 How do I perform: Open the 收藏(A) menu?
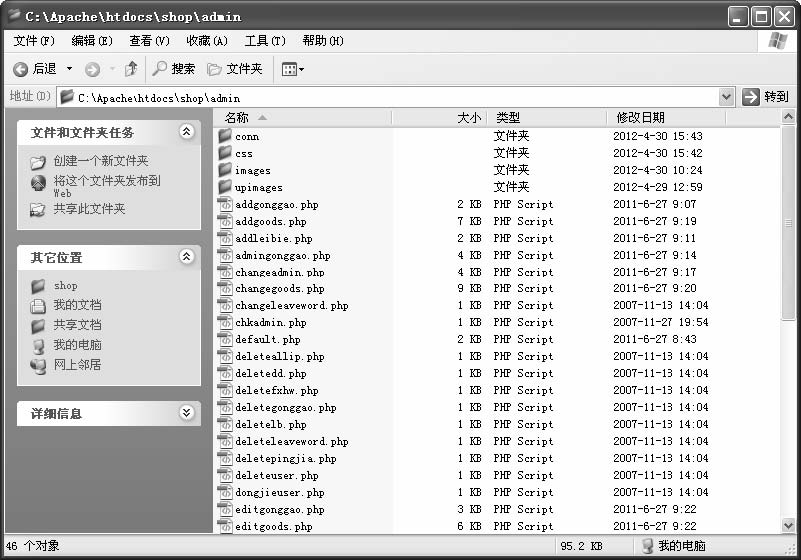(x=207, y=41)
